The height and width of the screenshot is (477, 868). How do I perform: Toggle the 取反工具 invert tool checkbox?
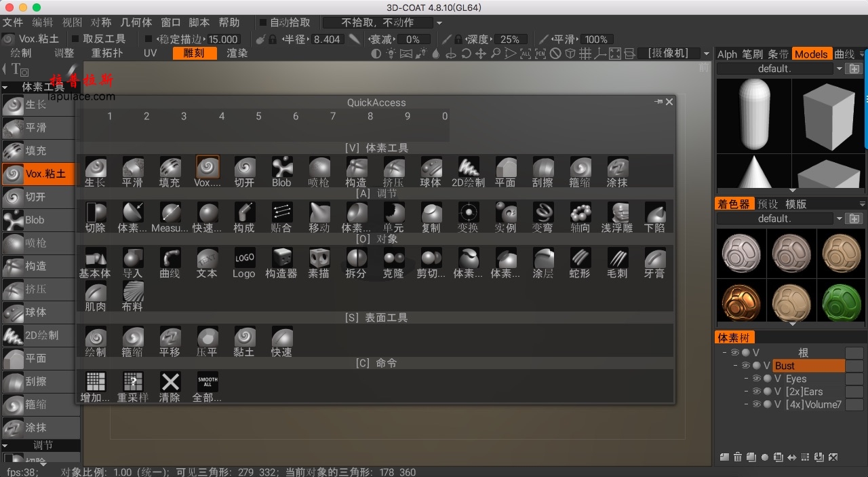click(75, 39)
